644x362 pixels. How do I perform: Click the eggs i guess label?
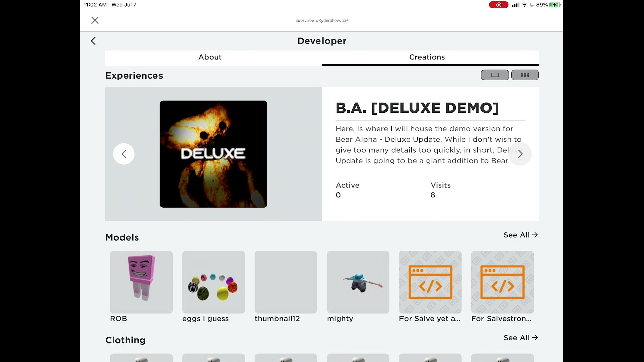(205, 319)
